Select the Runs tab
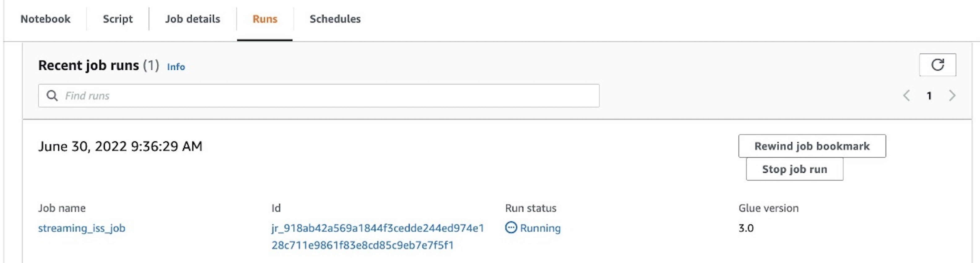This screenshot has height=263, width=980. coord(265,19)
